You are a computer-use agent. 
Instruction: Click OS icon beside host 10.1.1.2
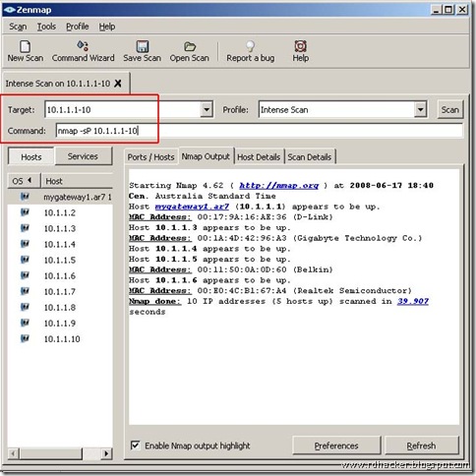point(25,212)
